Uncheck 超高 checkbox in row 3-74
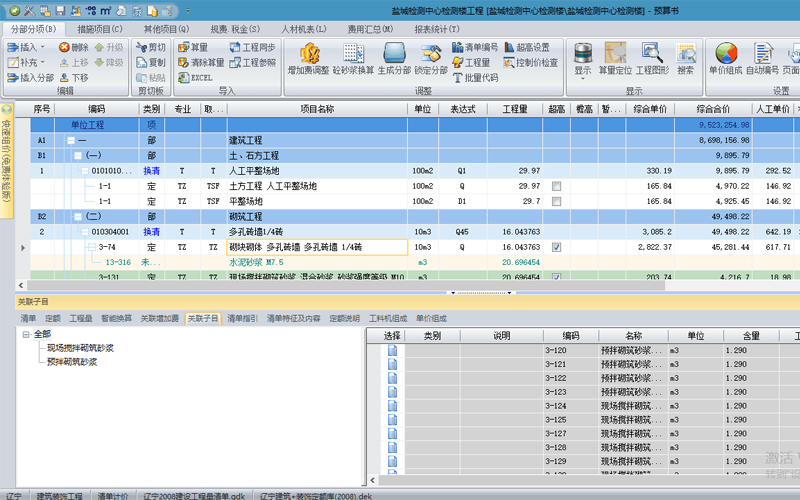Image resolution: width=800 pixels, height=500 pixels. click(556, 247)
